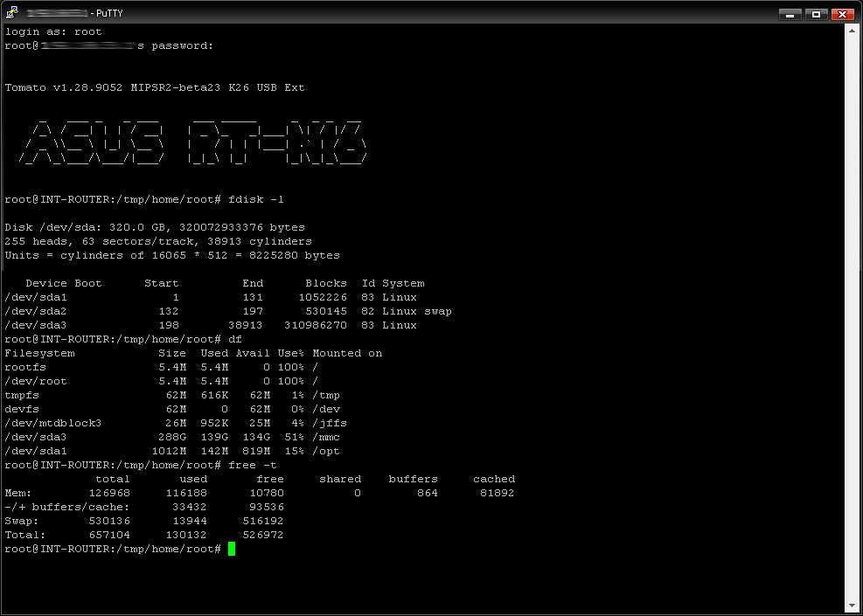Click the '134G' available value
The image size is (863, 616).
(x=256, y=438)
